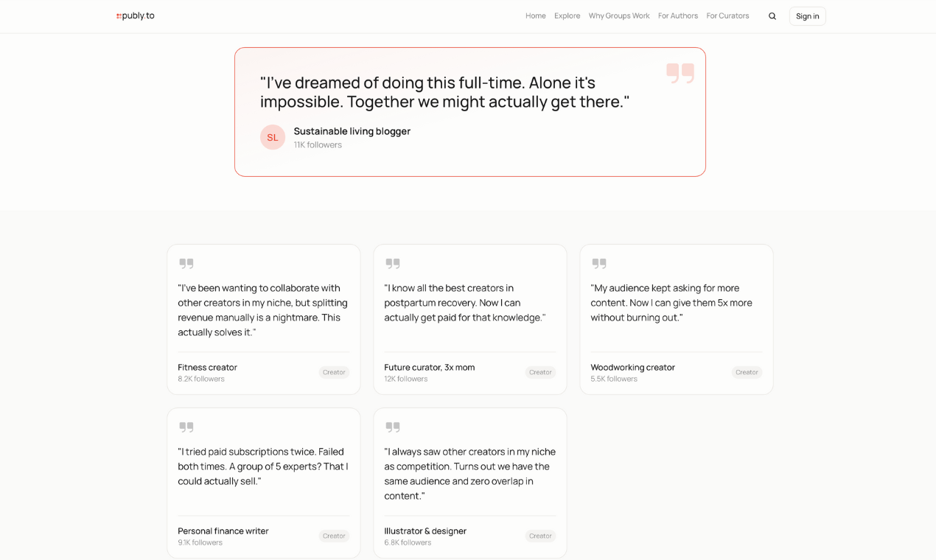Screen dimensions: 936x560
Task: Click the publy.to logo
Action: point(135,15)
